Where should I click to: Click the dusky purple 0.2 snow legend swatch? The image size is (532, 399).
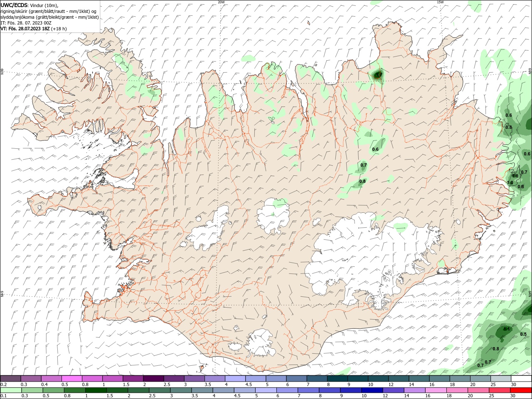point(11,378)
